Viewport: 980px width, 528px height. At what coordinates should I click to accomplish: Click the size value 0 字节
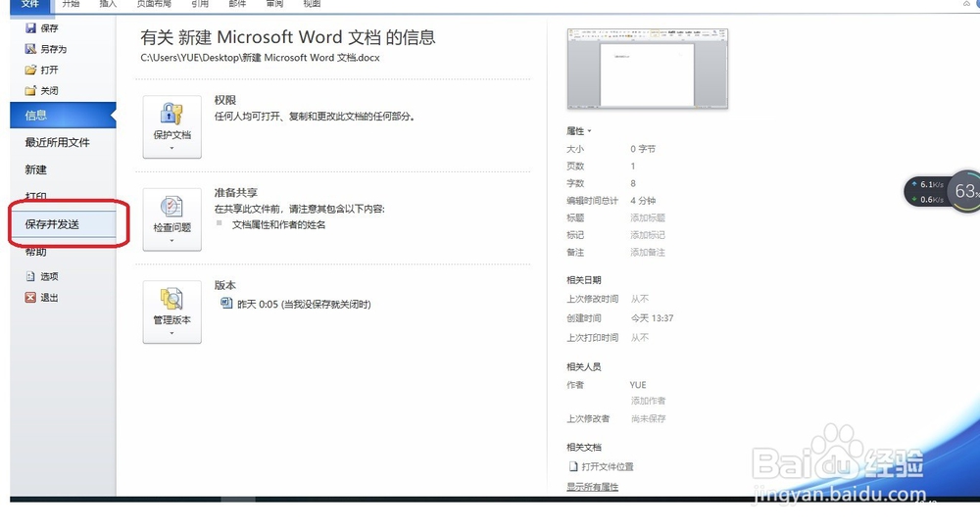643,149
